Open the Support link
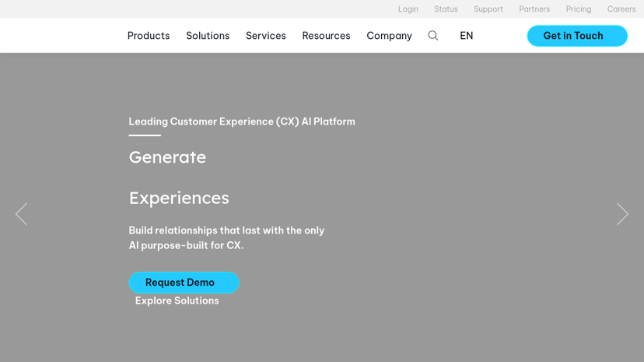Image resolution: width=644 pixels, height=362 pixels. coord(488,9)
